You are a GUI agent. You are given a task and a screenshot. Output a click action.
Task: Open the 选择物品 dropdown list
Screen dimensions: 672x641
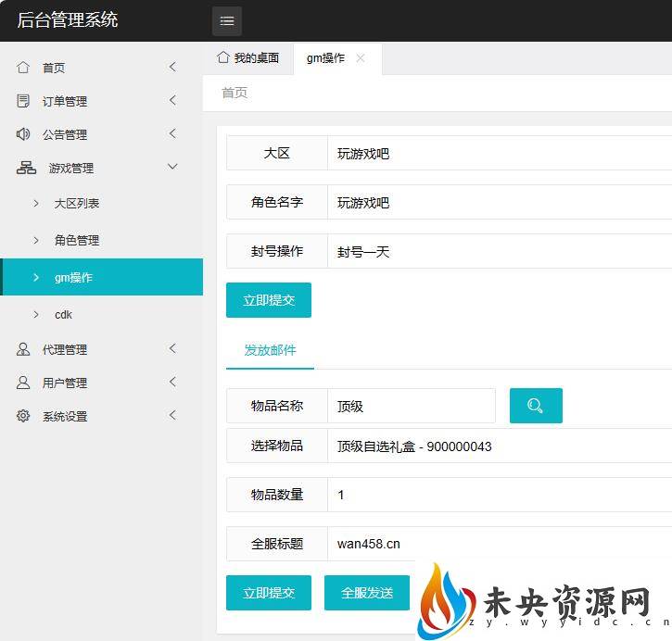pyautogui.click(x=501, y=446)
